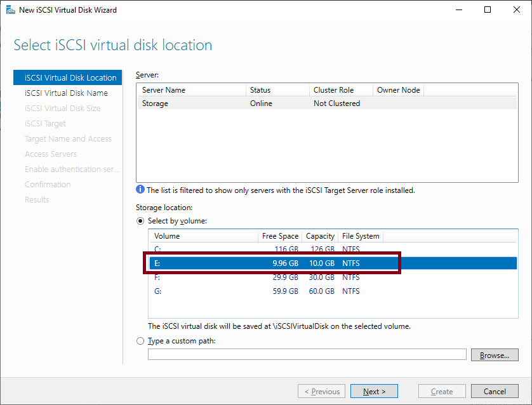Select volume E: row

333,263
